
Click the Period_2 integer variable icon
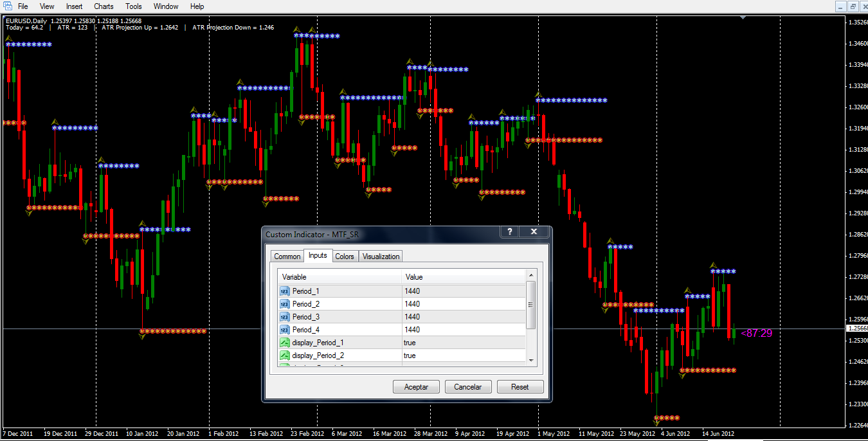tap(285, 304)
